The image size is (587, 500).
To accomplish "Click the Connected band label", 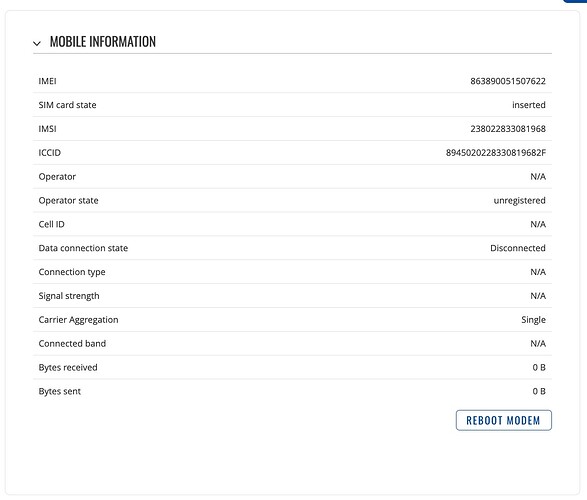I will pos(72,344).
